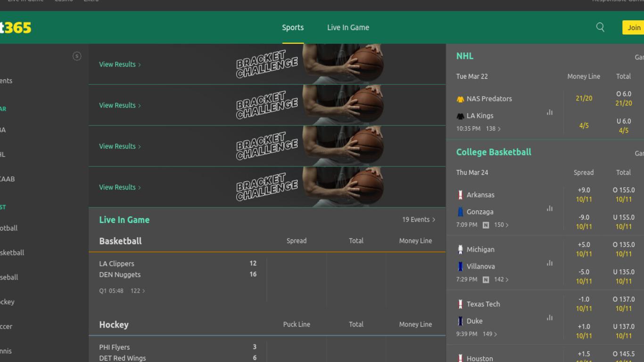Click the Villanova jersey icon
This screenshot has height=362, width=644.
point(460,266)
